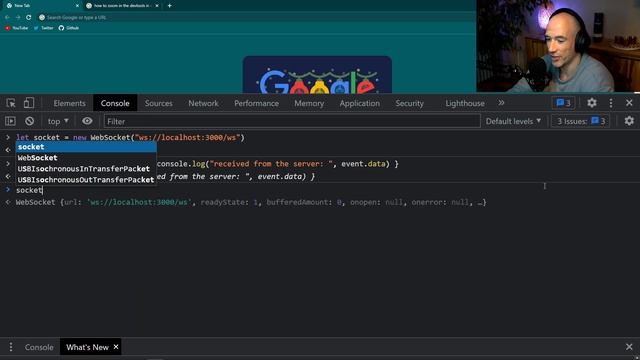640x360 pixels.
Task: Expand the WebSocket object output
Action: 251,202
